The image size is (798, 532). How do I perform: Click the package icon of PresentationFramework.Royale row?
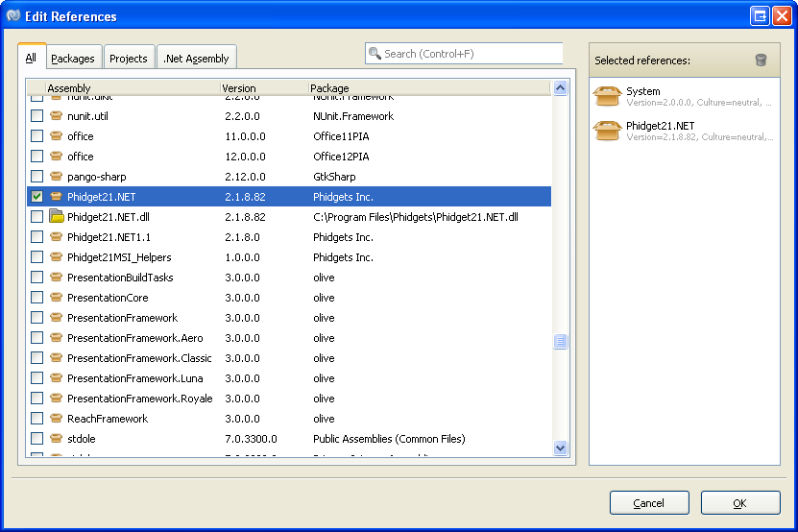click(57, 399)
